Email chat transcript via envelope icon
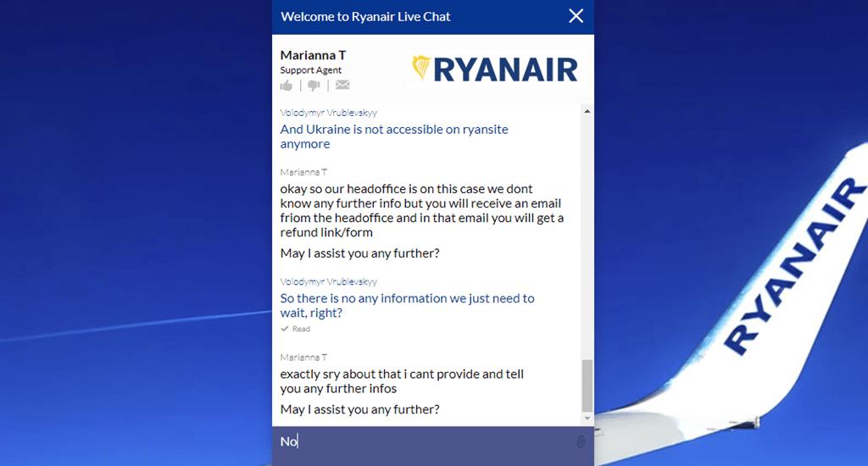The image size is (868, 466). tap(342, 85)
